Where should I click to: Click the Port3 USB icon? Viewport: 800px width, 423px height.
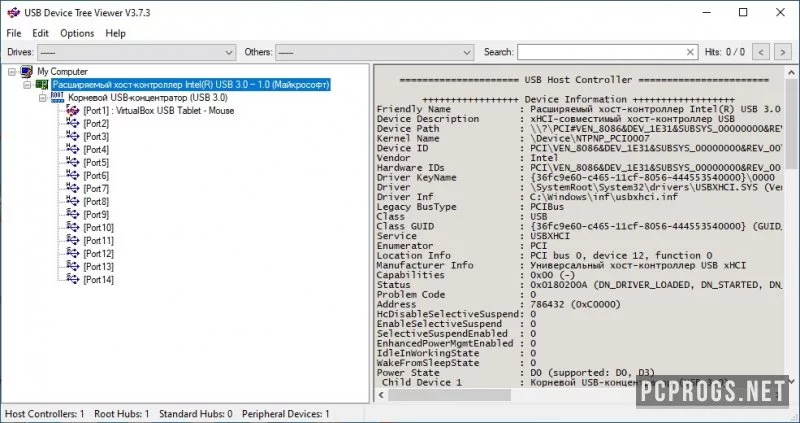(73, 136)
